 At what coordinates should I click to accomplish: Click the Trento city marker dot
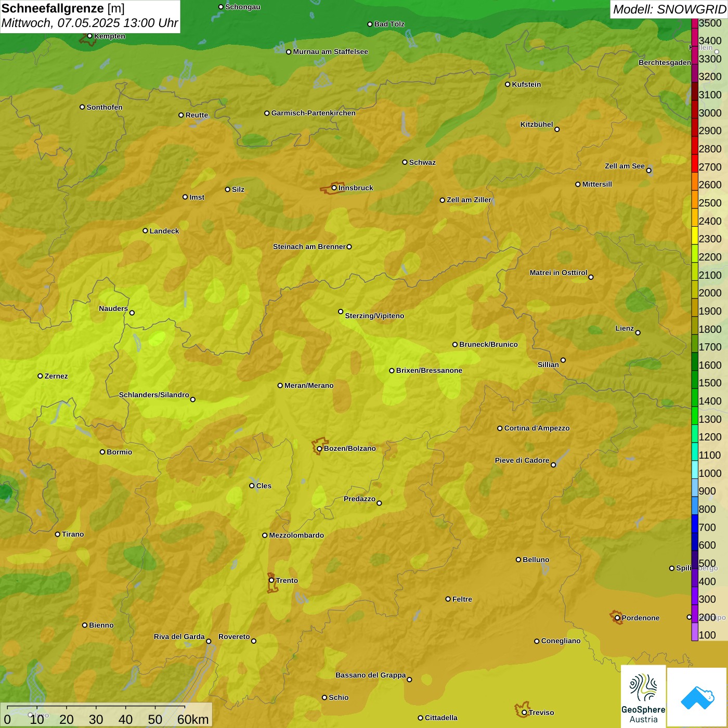click(x=271, y=580)
